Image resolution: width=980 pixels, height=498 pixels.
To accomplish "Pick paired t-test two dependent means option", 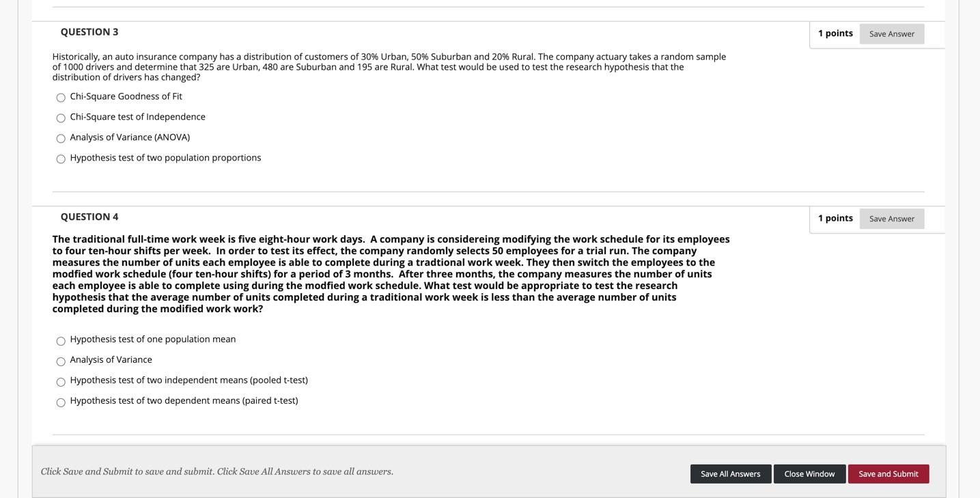I will (61, 402).
